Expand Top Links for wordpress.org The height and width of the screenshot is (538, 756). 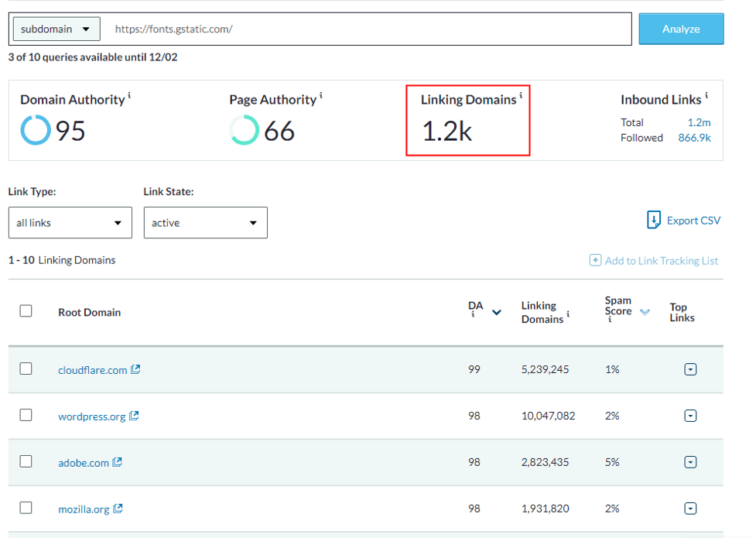690,416
